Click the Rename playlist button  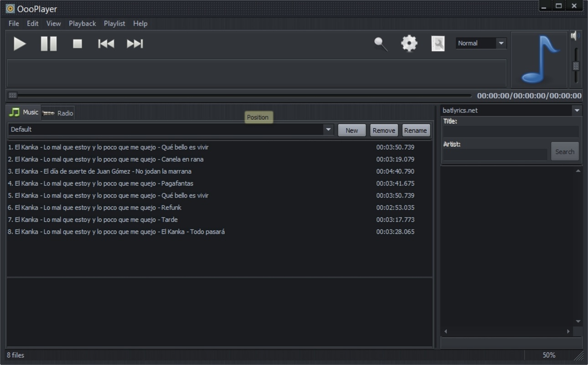415,130
